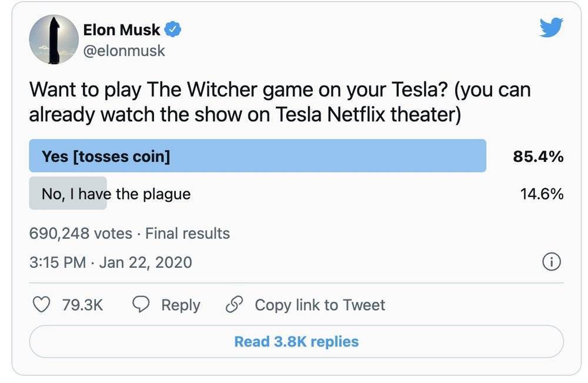Click the 79.3K likes count

click(x=82, y=305)
